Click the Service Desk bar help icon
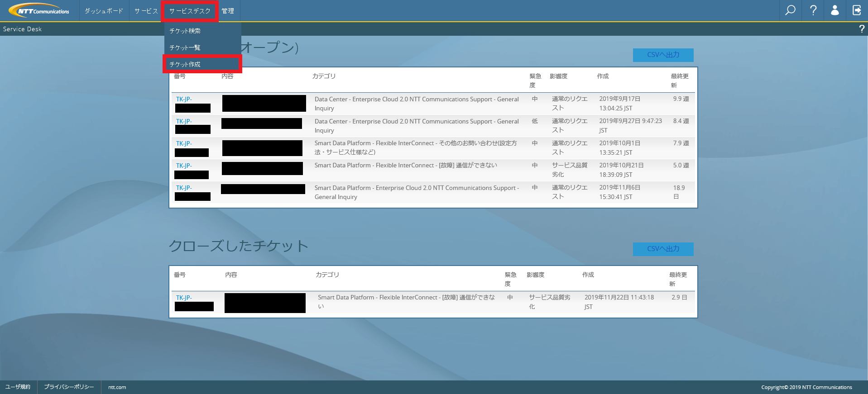This screenshot has width=868, height=394. tap(862, 29)
